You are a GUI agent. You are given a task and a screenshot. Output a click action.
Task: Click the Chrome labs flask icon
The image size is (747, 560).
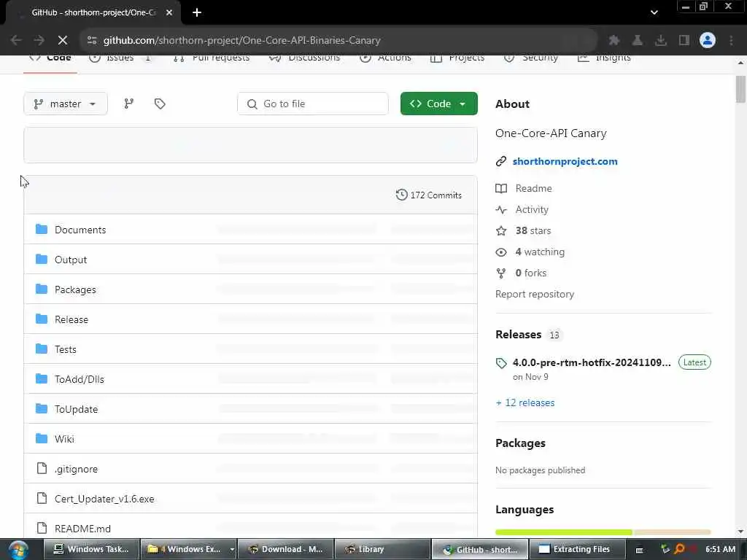pyautogui.click(x=638, y=41)
